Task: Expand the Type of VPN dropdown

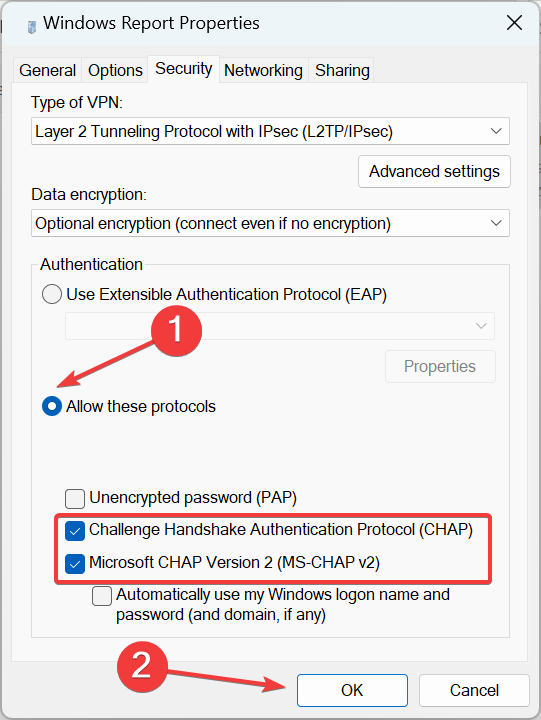Action: 270,131
